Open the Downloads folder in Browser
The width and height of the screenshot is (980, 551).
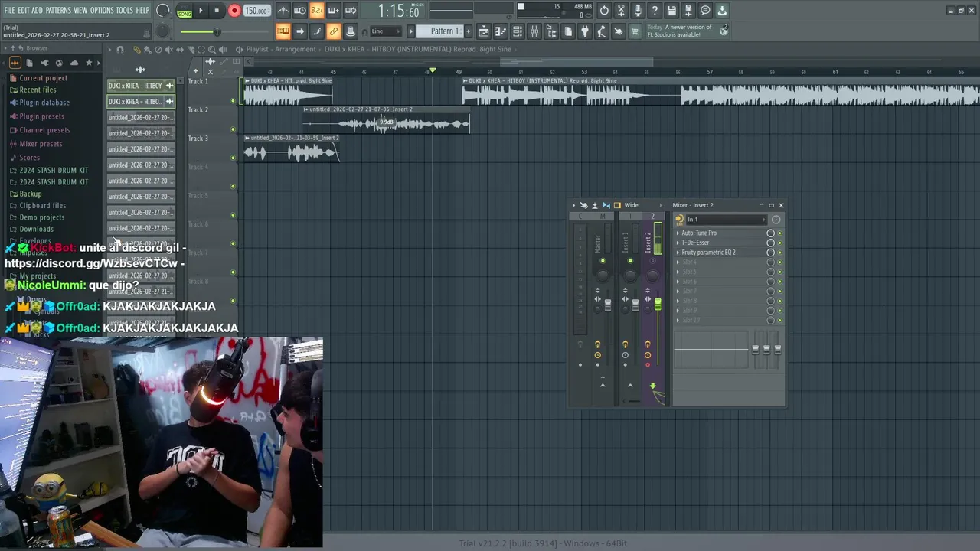(36, 229)
